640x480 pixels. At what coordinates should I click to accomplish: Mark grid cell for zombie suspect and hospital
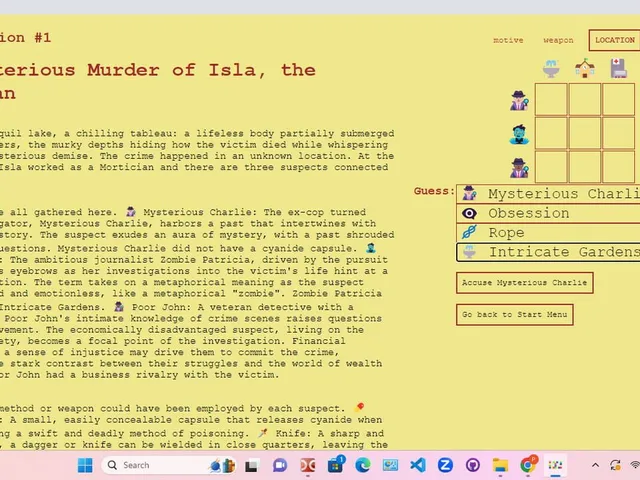coord(618,133)
